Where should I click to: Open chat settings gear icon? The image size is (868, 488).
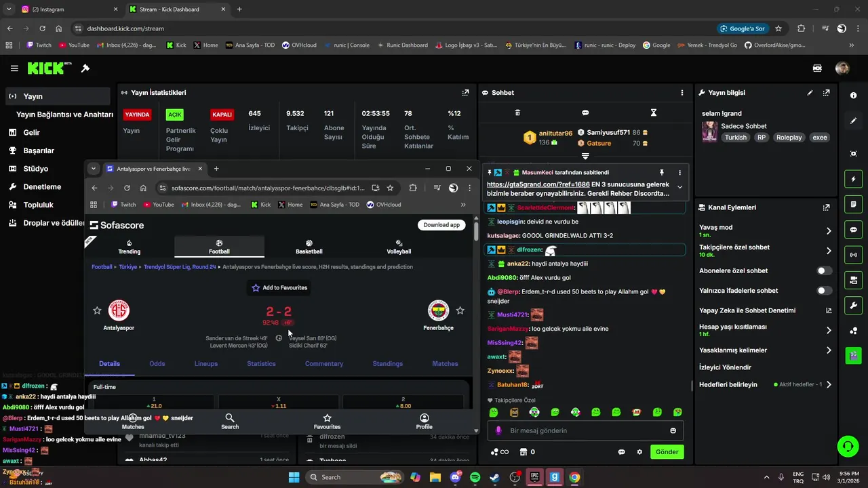[639, 452]
